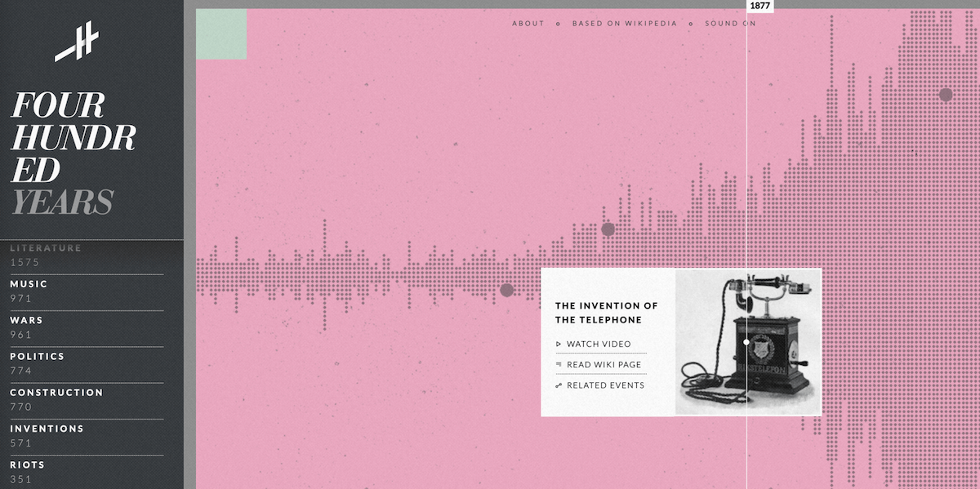Click the green square at the timeline's top-left

(221, 34)
